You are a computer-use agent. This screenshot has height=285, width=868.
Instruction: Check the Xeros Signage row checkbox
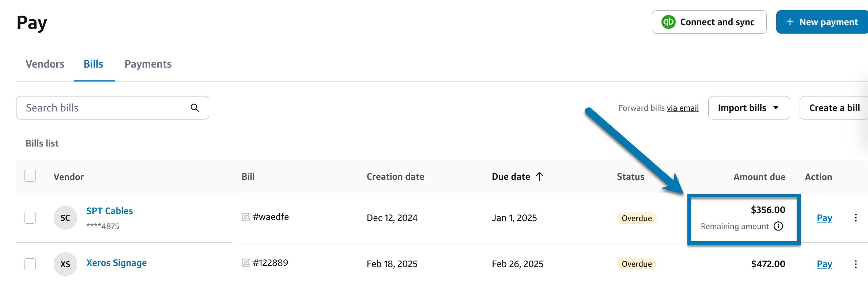point(30,264)
